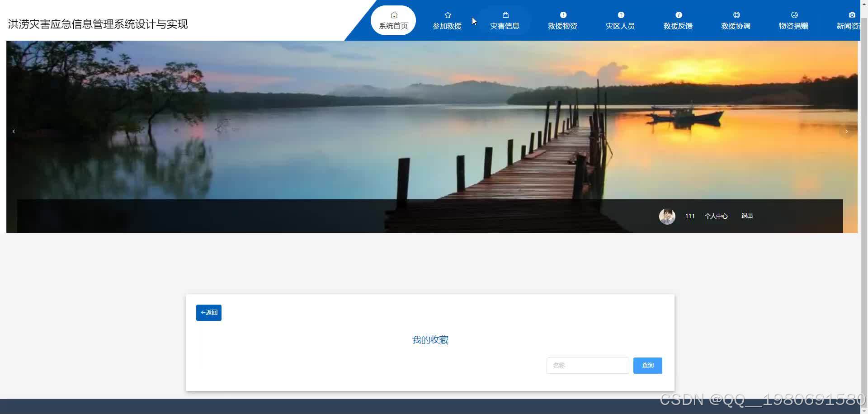This screenshot has height=414, width=868.
Task: Click the info icon above 救援反馈
Action: tap(679, 14)
